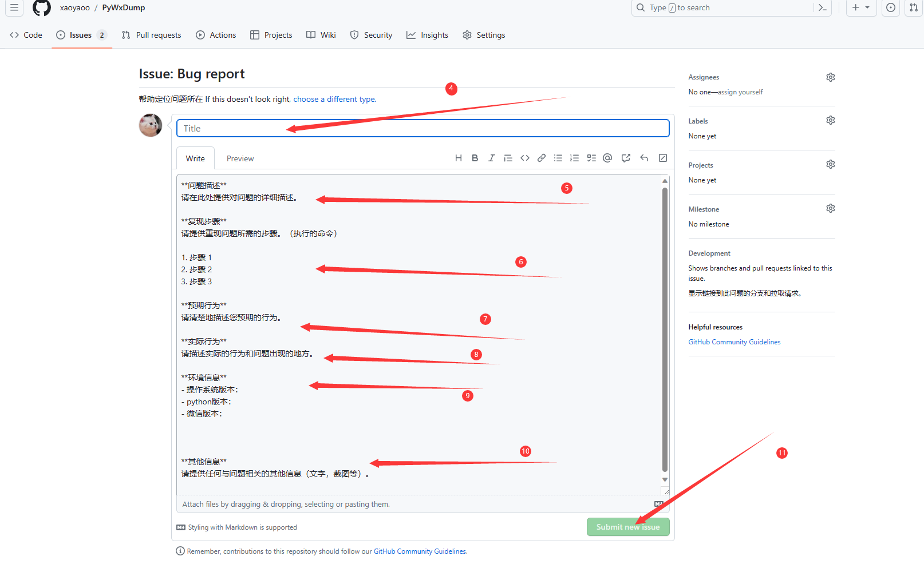924x564 pixels.
Task: Open the plus create-new dropdown
Action: point(860,8)
